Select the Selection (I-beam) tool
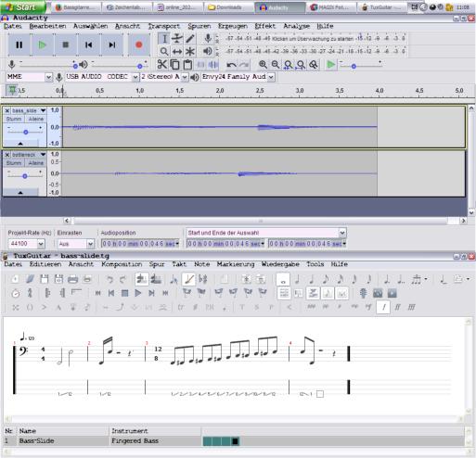476x458 pixels. point(164,39)
